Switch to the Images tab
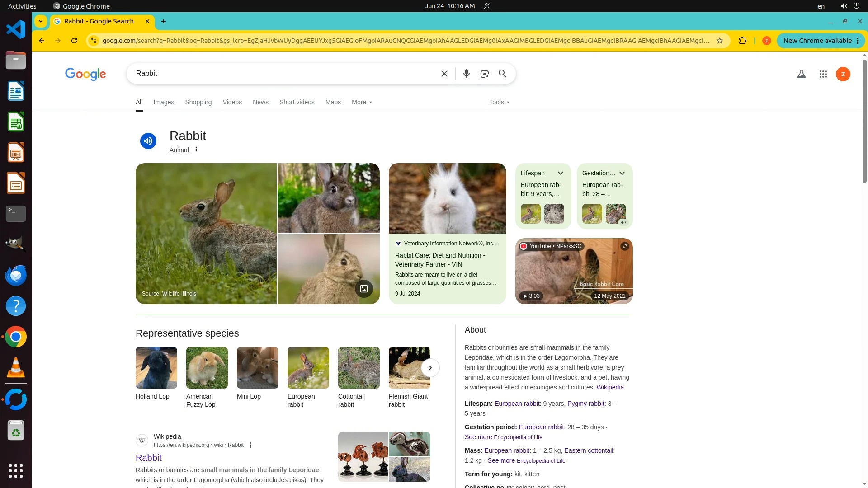This screenshot has height=488, width=868. click(164, 102)
